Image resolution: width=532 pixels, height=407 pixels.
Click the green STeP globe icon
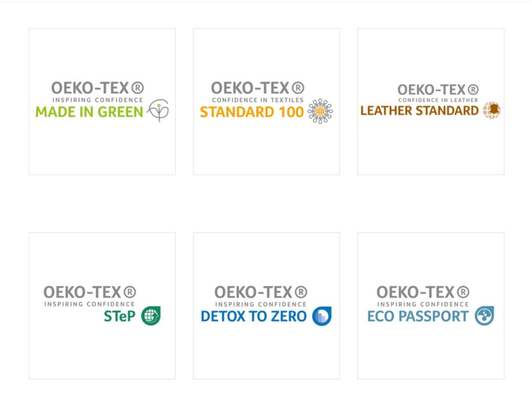151,316
